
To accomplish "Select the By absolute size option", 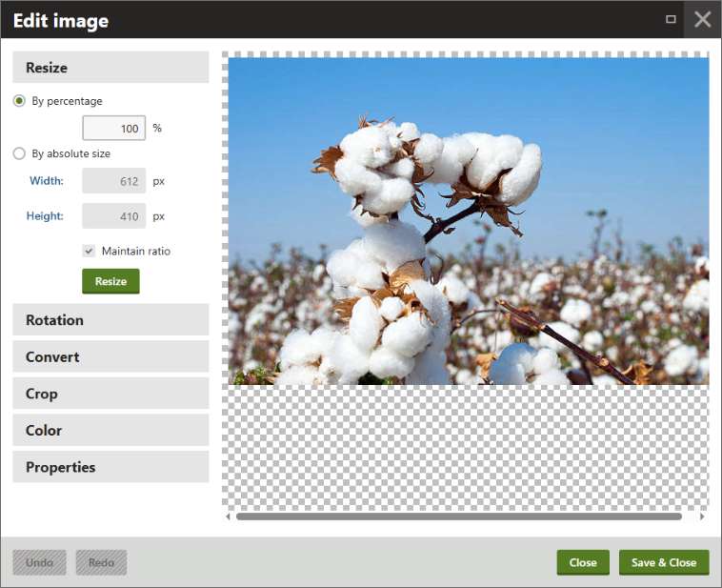I will (x=20, y=153).
